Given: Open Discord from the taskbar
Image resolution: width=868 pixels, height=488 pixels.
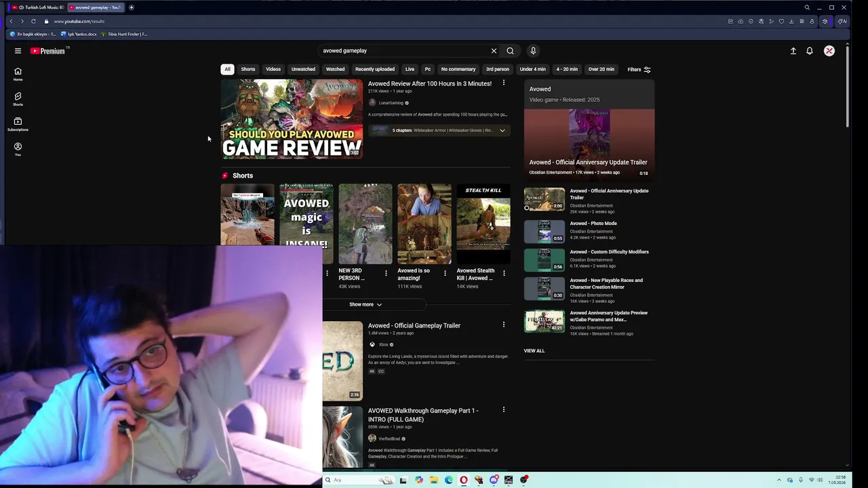Looking at the screenshot, I should 494,480.
